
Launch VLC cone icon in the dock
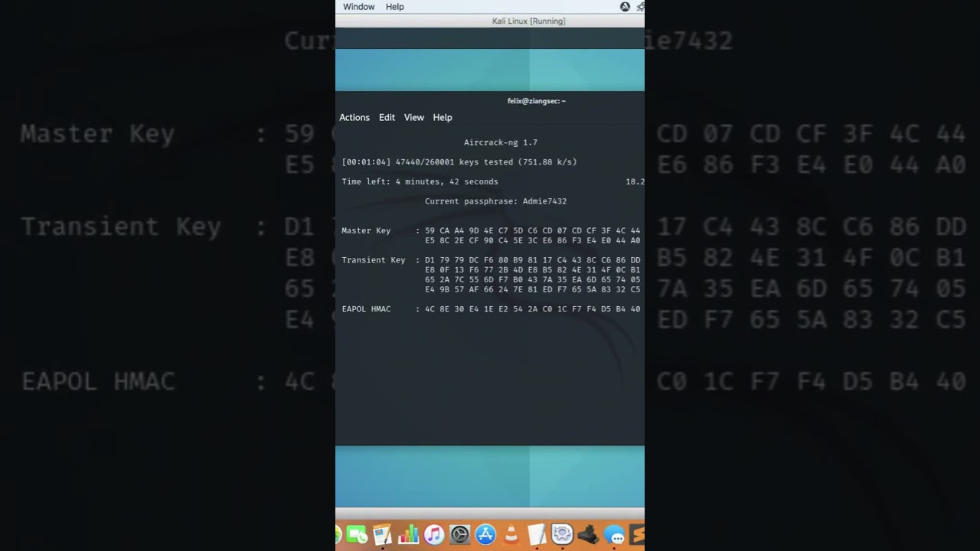pos(511,534)
